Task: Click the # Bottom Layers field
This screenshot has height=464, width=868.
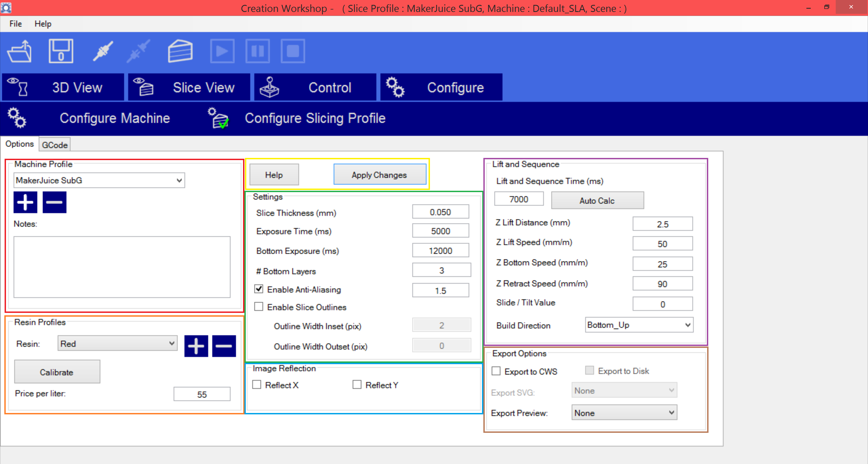Action: tap(441, 270)
